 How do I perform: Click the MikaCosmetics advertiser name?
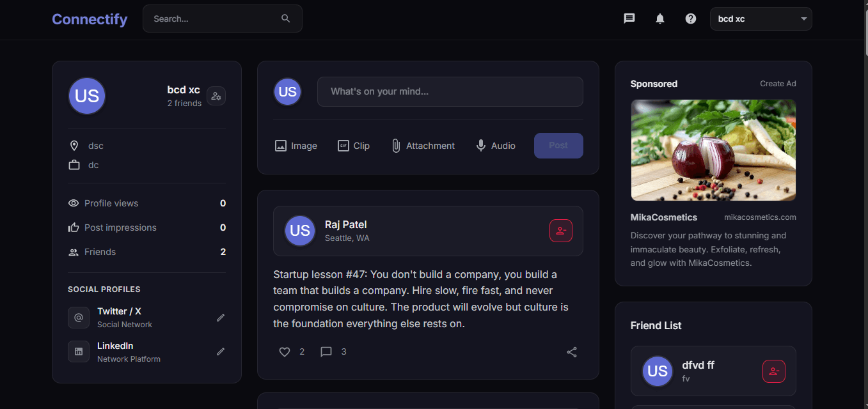[664, 217]
